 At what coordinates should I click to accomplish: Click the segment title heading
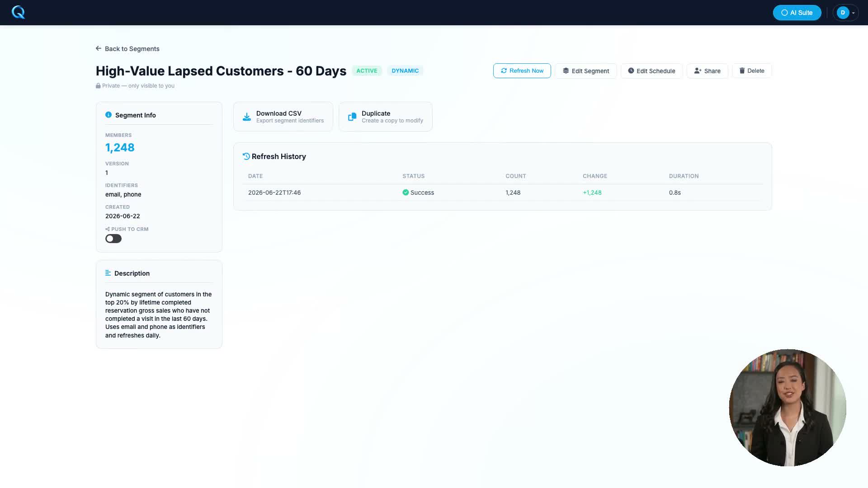(x=221, y=71)
